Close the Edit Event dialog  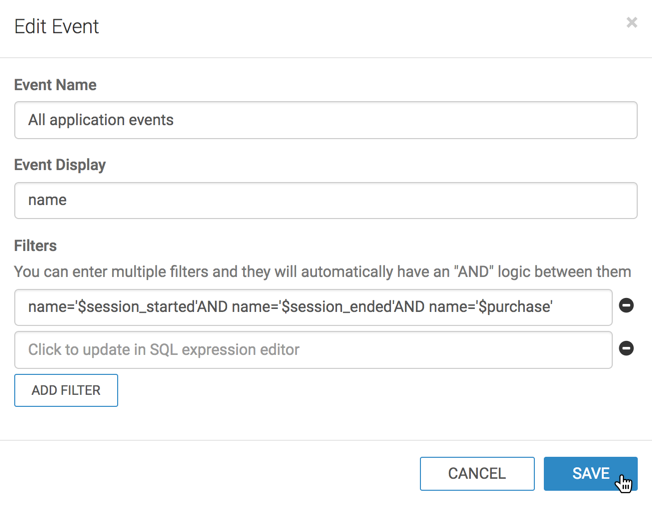(x=631, y=22)
